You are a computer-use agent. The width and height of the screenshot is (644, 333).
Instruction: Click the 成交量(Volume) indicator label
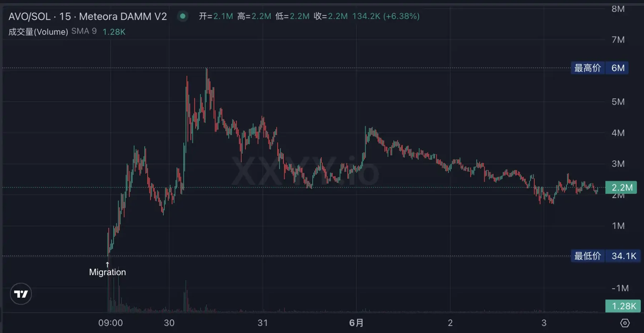click(38, 32)
